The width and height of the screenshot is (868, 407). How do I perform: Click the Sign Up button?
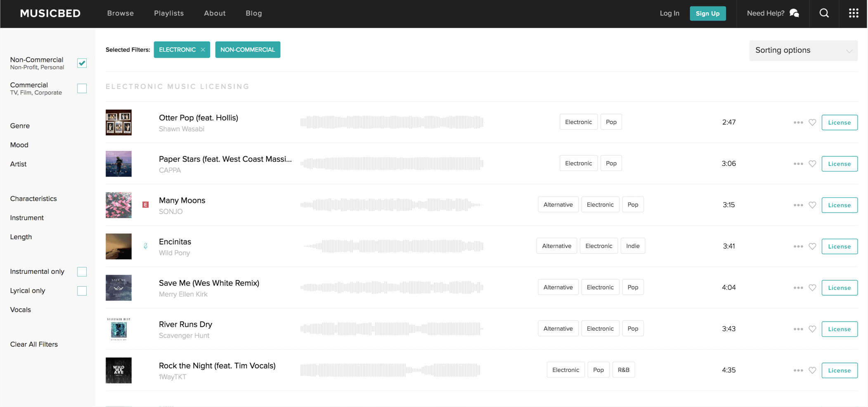708,13
